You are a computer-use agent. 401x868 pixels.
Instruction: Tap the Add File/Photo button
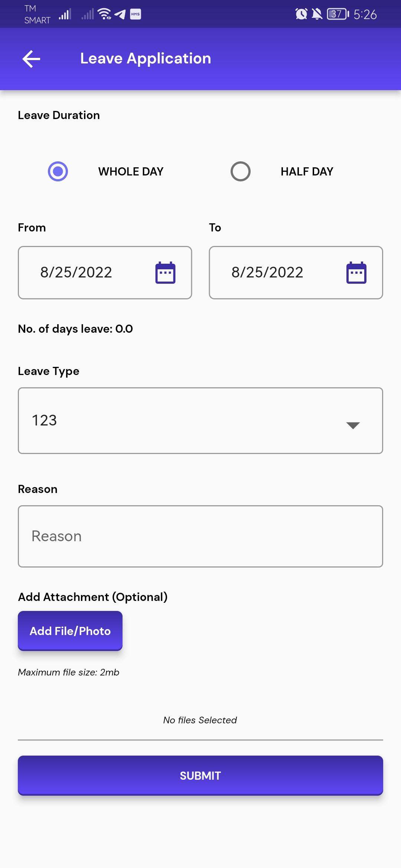click(70, 631)
